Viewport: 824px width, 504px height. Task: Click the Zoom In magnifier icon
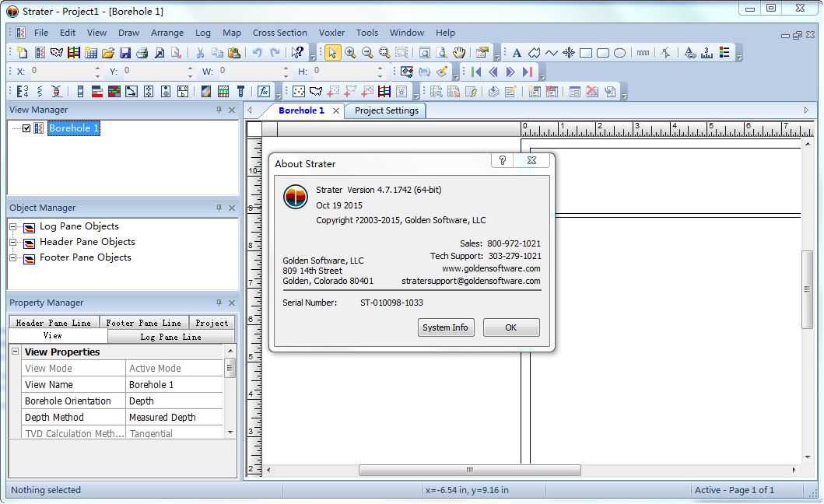[x=350, y=53]
